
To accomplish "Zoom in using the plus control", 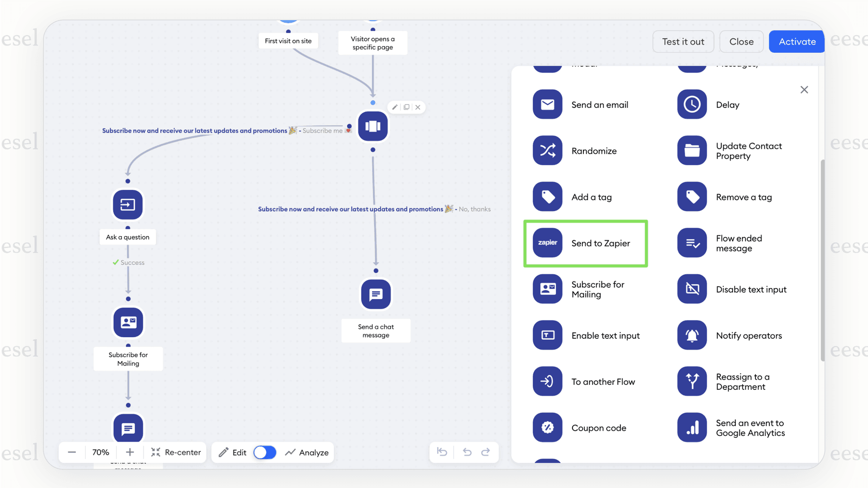I will [130, 452].
